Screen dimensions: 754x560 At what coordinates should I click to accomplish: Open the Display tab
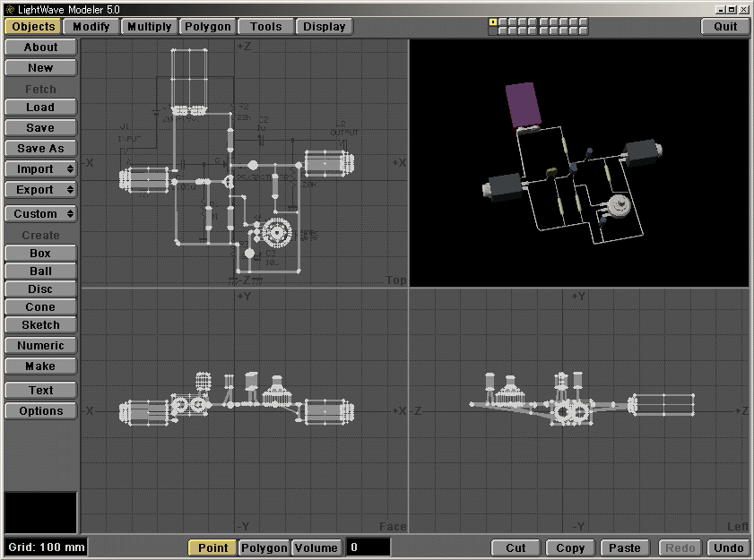(325, 26)
